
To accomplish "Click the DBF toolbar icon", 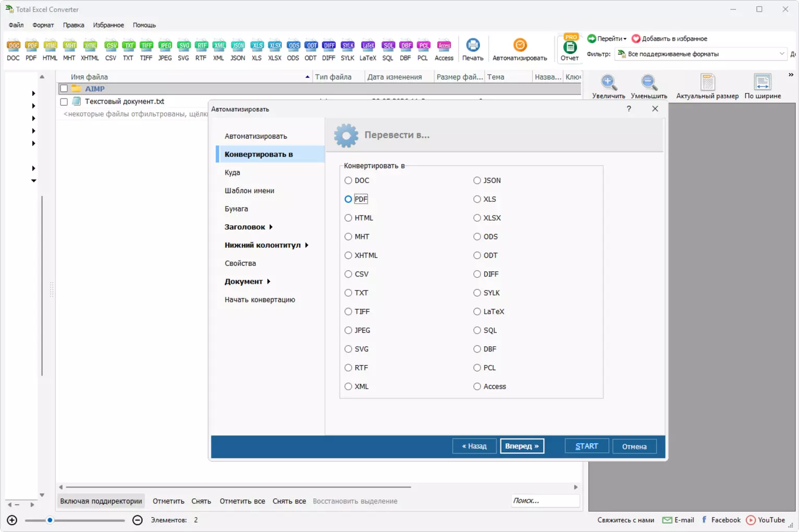I will [406, 50].
